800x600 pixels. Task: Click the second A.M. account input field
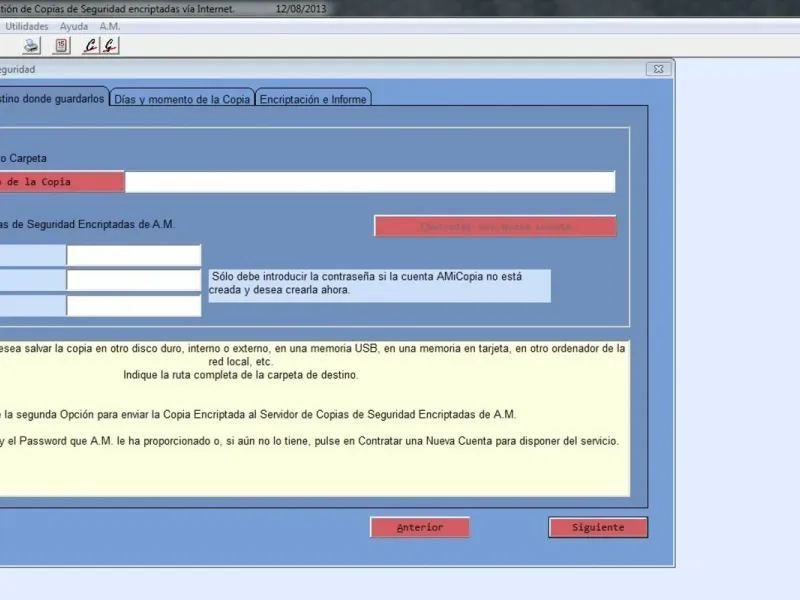tap(134, 280)
